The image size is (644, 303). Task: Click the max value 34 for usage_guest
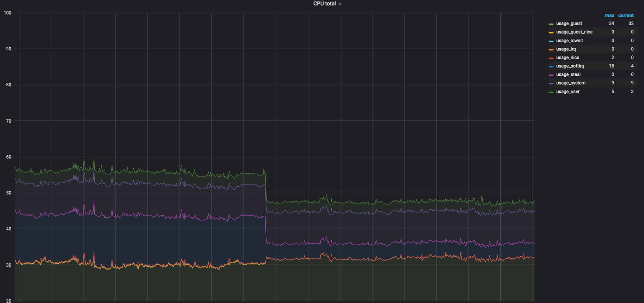pyautogui.click(x=611, y=24)
